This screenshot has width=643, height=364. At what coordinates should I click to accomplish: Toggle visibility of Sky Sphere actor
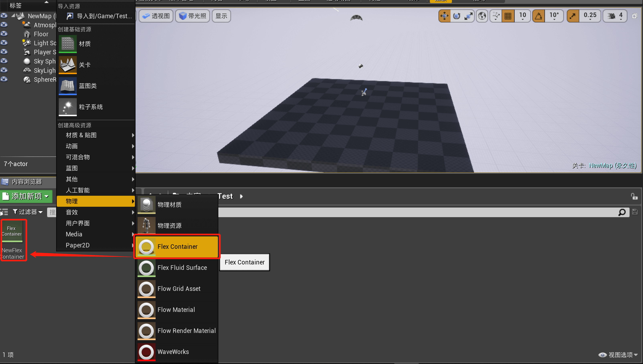tap(4, 61)
